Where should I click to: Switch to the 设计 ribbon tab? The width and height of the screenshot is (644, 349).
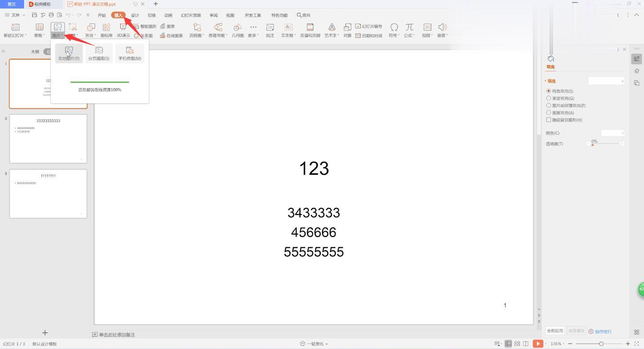(x=135, y=15)
